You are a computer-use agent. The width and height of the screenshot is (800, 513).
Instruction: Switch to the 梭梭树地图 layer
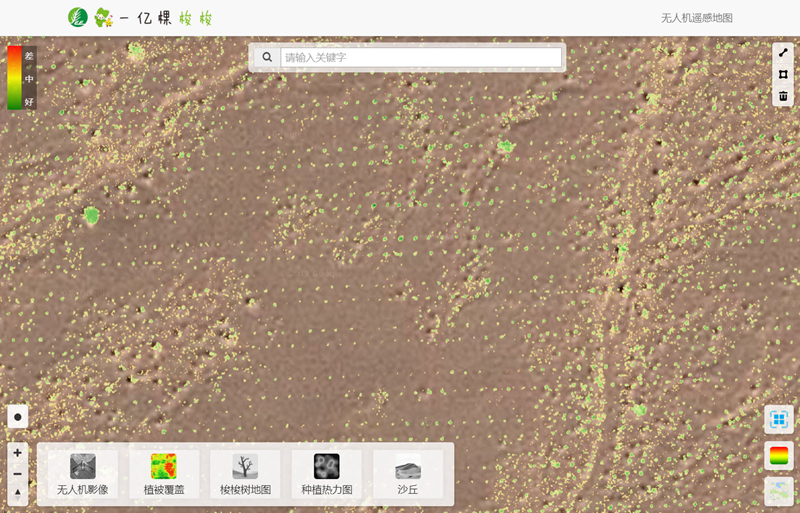click(245, 474)
